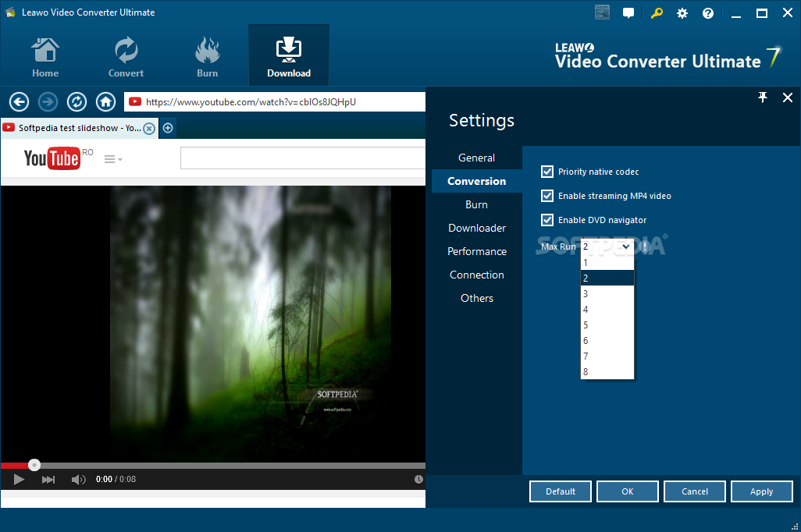The height and width of the screenshot is (532, 801).
Task: Click the Max Run info exclamation icon
Action: pyautogui.click(x=645, y=247)
